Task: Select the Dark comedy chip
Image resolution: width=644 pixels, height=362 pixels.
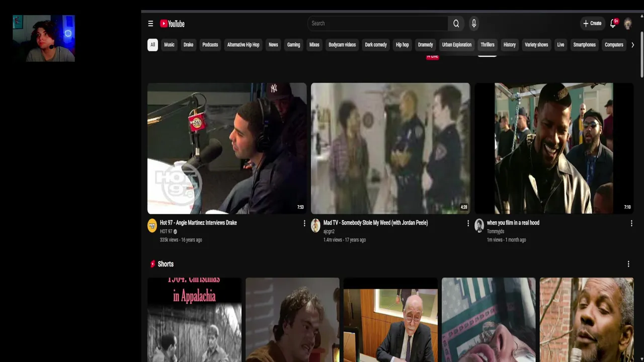Action: coord(376,45)
